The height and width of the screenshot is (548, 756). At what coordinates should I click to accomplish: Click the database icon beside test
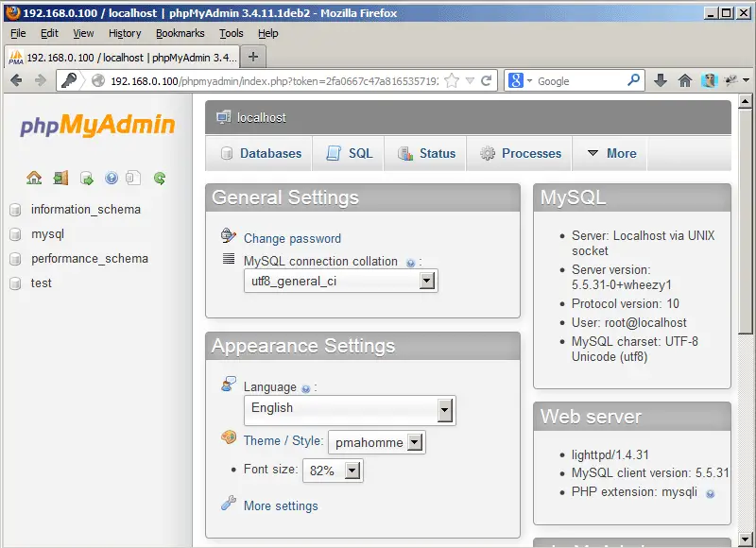15,283
